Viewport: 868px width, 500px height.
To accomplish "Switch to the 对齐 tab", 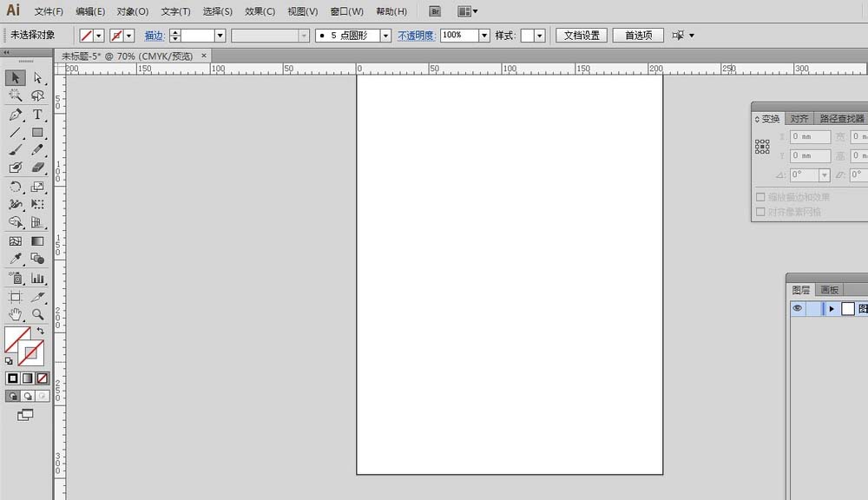I will 799,119.
